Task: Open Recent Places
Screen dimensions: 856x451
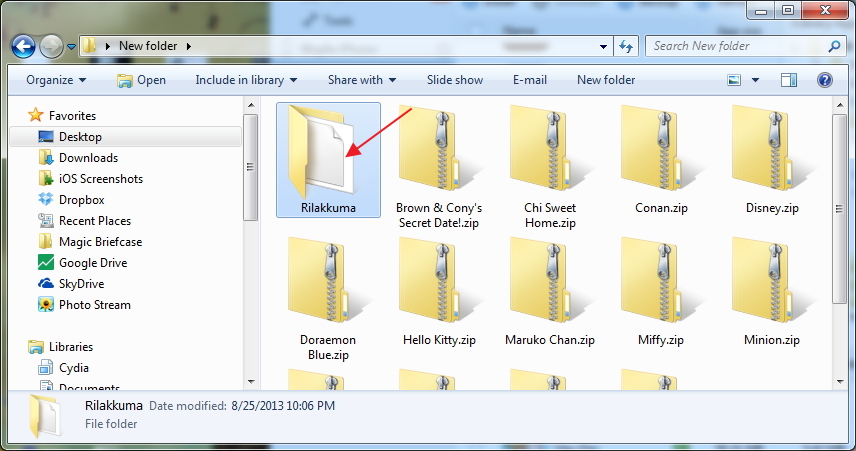Action: point(95,221)
